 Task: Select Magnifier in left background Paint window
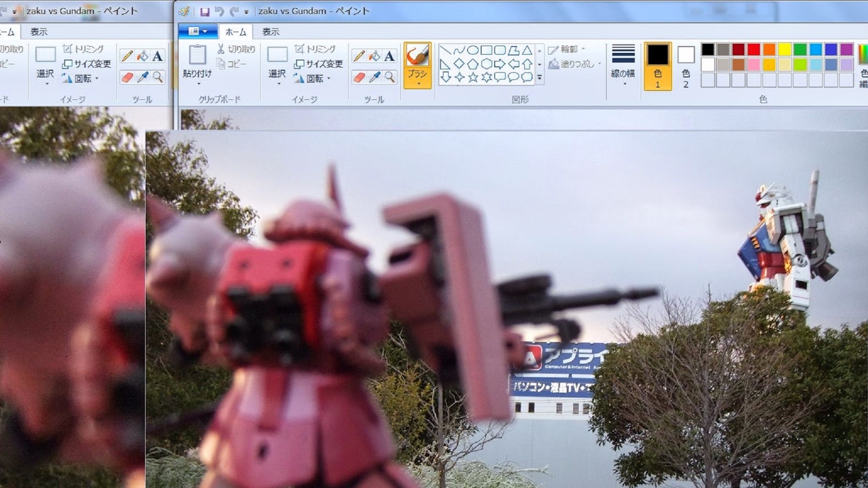(157, 77)
